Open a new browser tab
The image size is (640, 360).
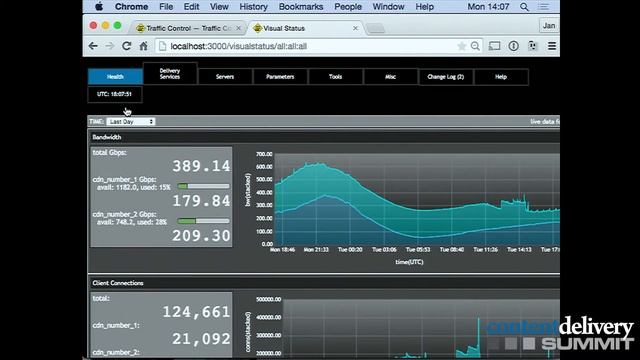click(375, 28)
